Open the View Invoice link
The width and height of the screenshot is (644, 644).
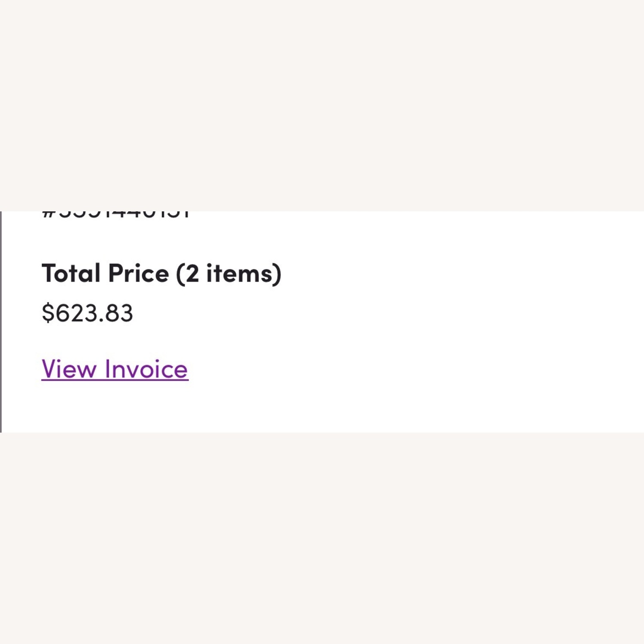point(115,369)
